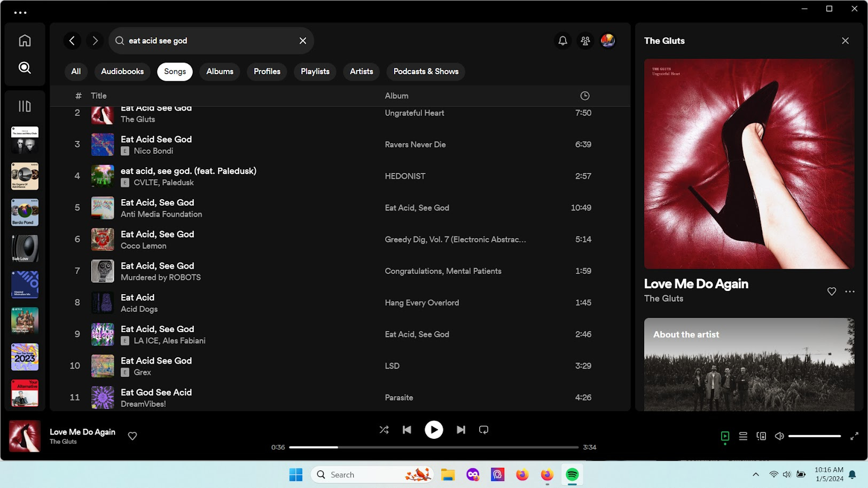This screenshot has width=868, height=488.
Task: Select the Audiobooks filter tab
Action: point(122,72)
